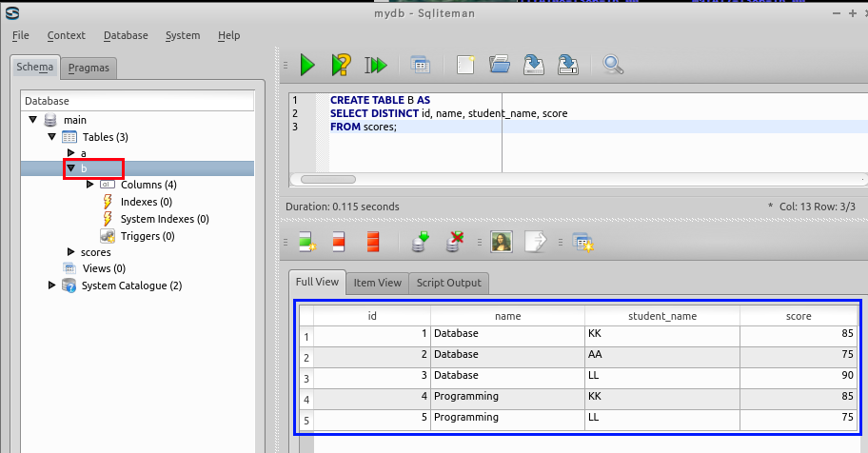Click in the SQL editor on 'FROM scores;'
The image size is (868, 453).
point(364,127)
